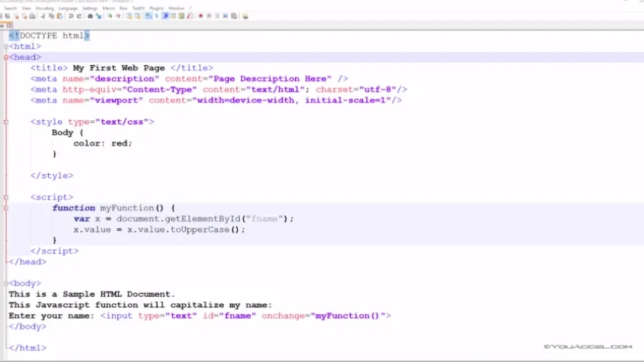The image size is (644, 362).
Task: Open the Window menu
Action: pos(176,8)
